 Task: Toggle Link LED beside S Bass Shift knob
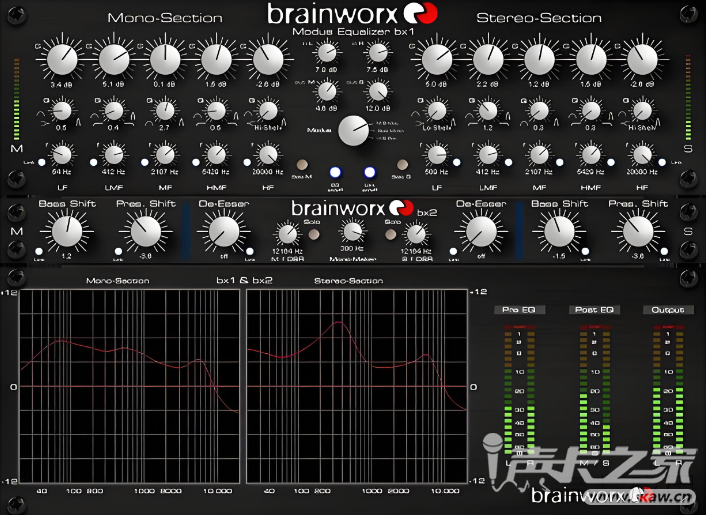click(585, 252)
